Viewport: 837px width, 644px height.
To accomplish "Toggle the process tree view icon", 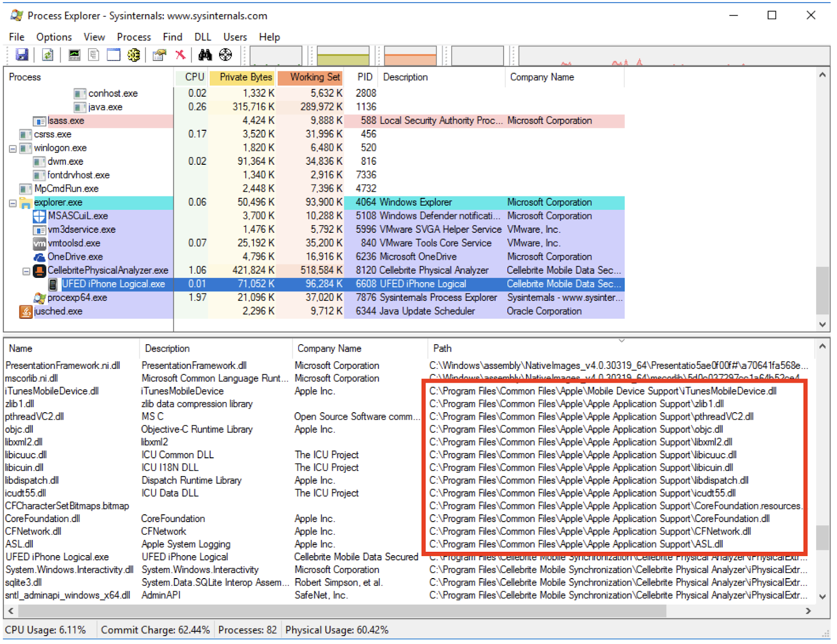I will coord(94,55).
